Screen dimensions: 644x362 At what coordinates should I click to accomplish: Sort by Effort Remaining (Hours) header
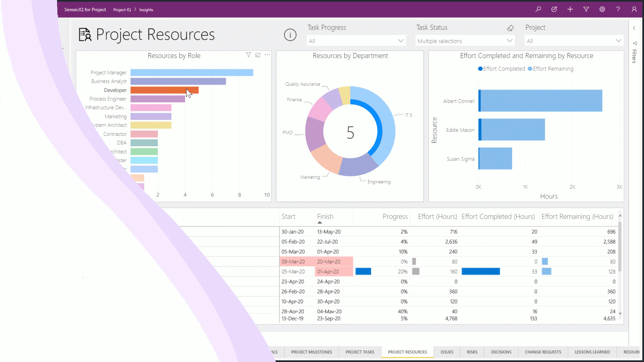(x=577, y=217)
